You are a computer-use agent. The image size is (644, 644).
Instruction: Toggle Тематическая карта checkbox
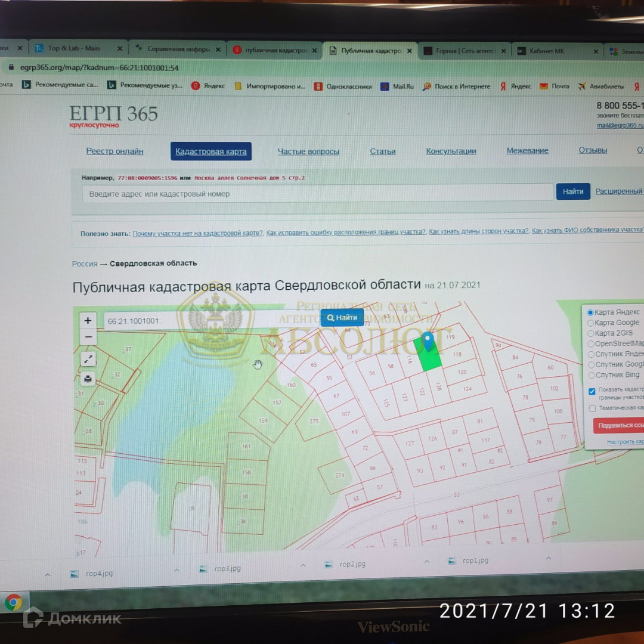[x=592, y=408]
